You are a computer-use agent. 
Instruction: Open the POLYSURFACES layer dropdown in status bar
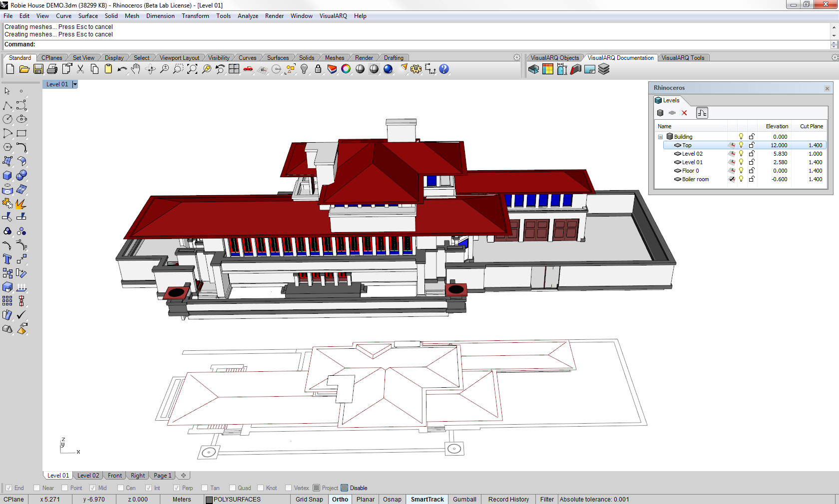pos(247,499)
